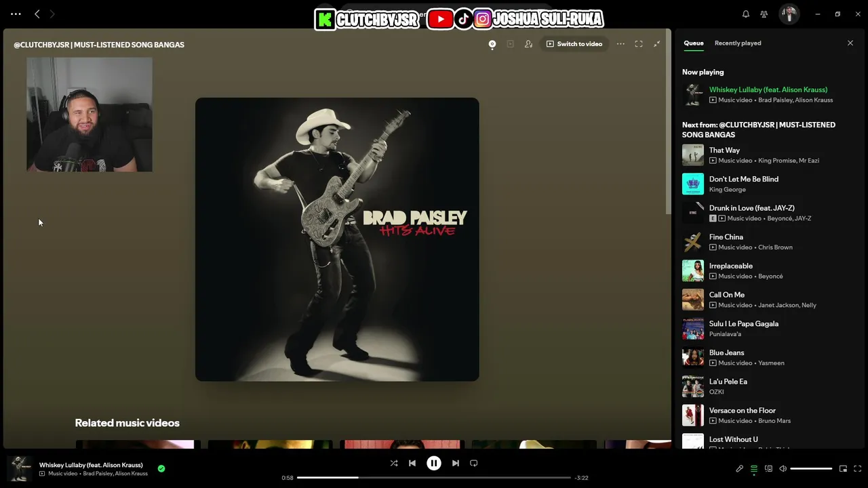
Task: Open the user profile avatar menu
Action: pos(789,14)
